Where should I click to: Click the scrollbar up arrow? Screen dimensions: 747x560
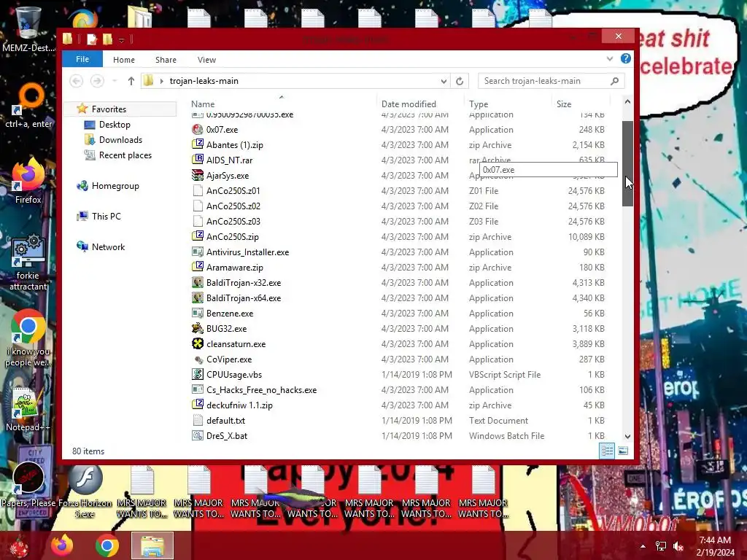pos(627,101)
